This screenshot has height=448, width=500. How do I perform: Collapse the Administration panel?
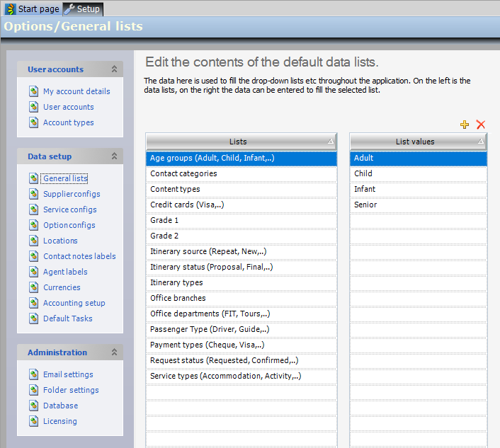tap(114, 352)
